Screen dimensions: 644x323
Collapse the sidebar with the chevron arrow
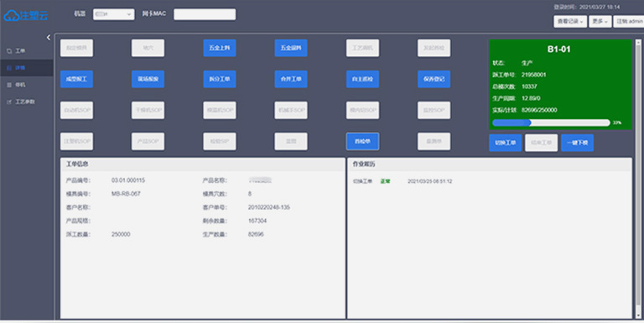coord(48,38)
